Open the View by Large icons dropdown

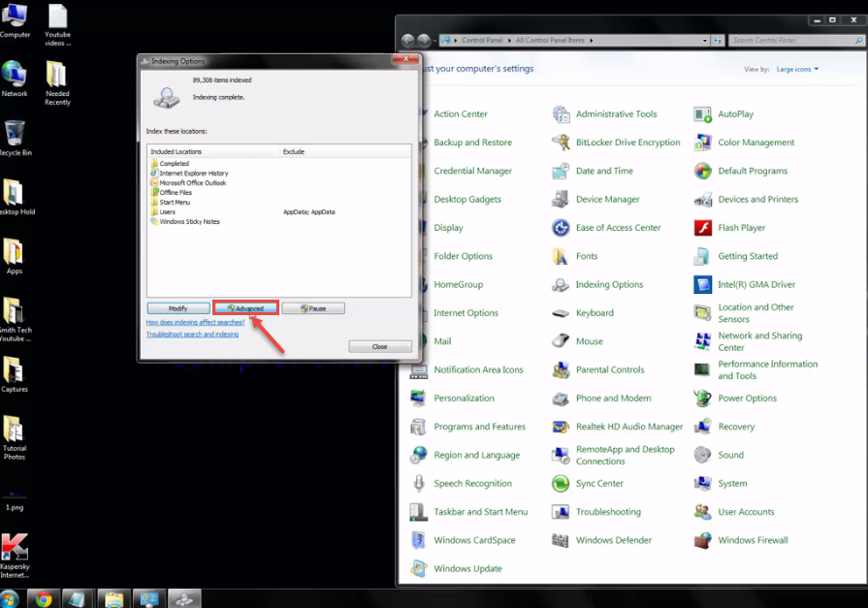pos(797,69)
